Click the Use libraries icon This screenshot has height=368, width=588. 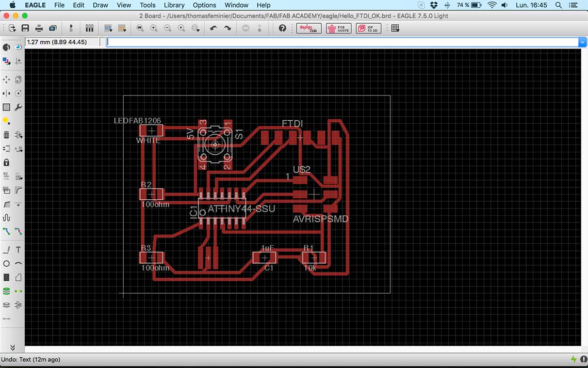89,28
